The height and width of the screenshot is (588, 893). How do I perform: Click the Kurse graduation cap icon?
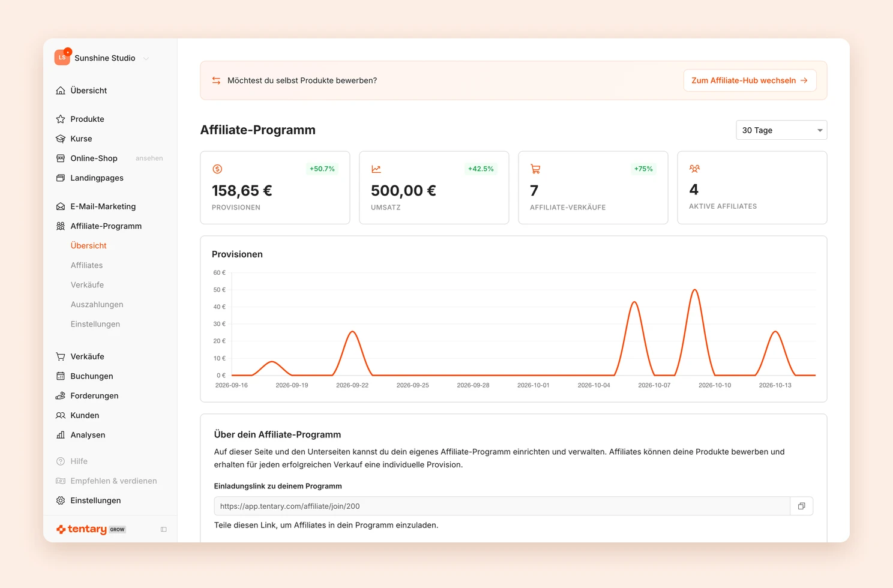tap(61, 139)
